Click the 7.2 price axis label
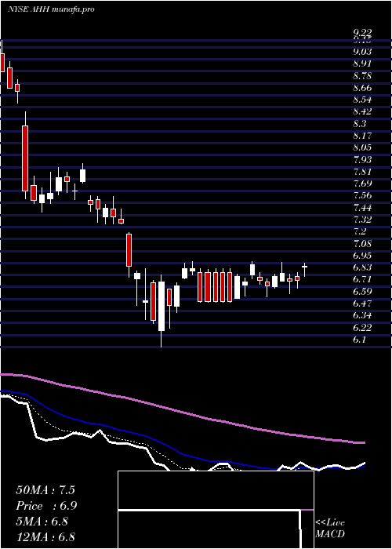This screenshot has height=549, width=392. pos(360,232)
